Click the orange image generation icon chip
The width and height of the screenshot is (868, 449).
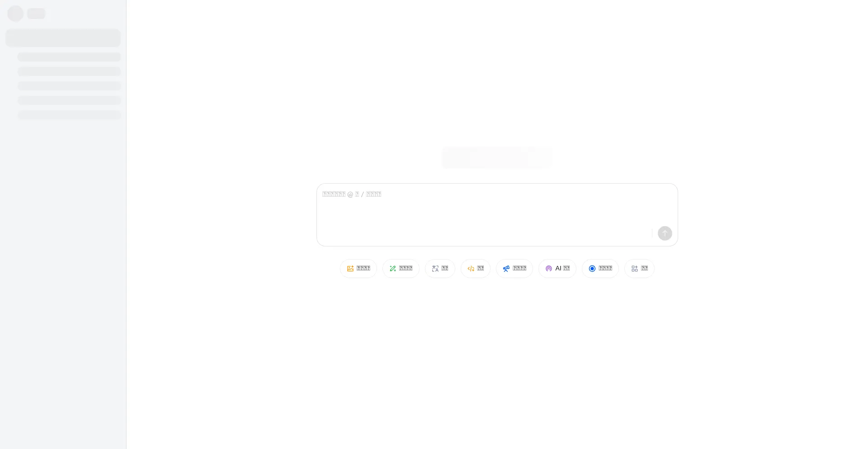tap(358, 269)
